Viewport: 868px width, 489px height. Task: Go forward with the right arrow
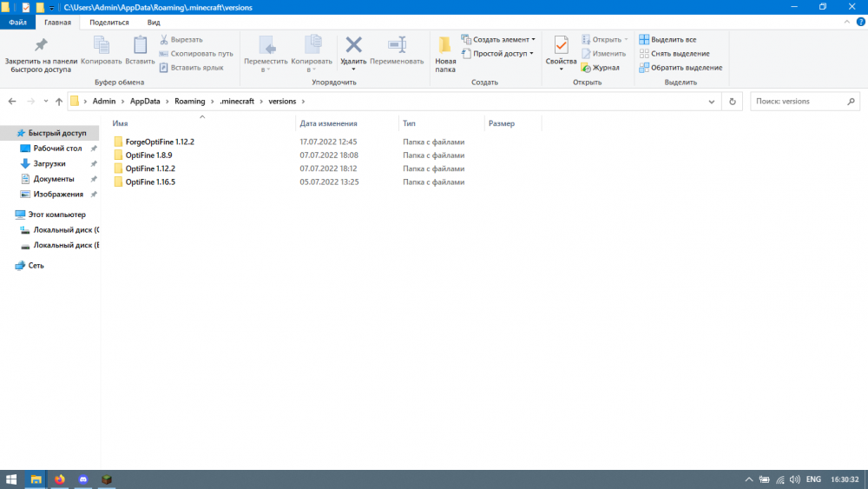point(31,102)
